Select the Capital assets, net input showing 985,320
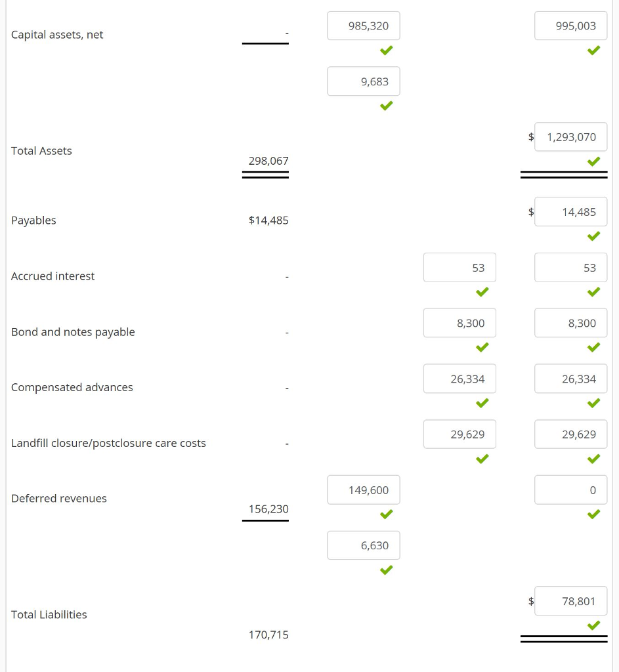The height and width of the screenshot is (672, 619). [364, 26]
